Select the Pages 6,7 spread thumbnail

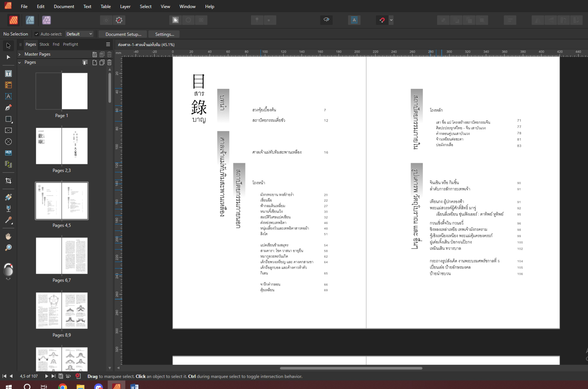tap(62, 256)
